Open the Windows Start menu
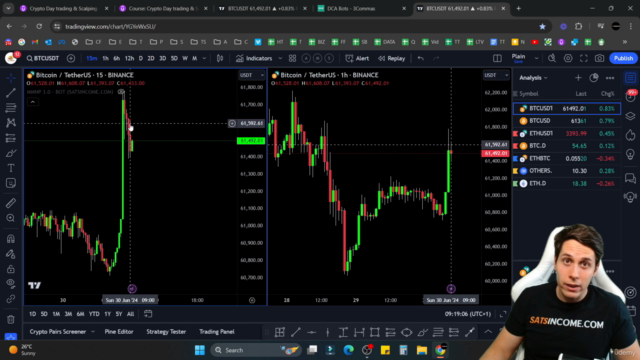The width and height of the screenshot is (640, 360). 200,350
